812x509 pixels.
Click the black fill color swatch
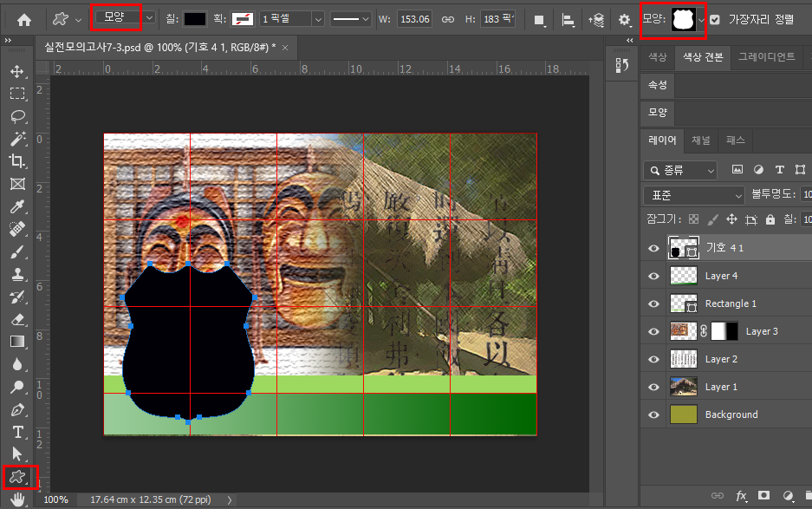pos(195,19)
